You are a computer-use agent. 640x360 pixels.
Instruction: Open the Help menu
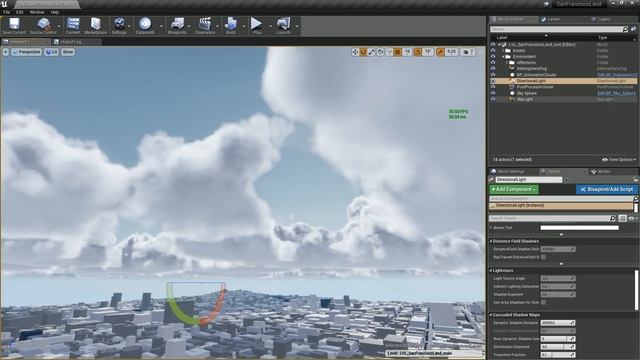coord(54,12)
